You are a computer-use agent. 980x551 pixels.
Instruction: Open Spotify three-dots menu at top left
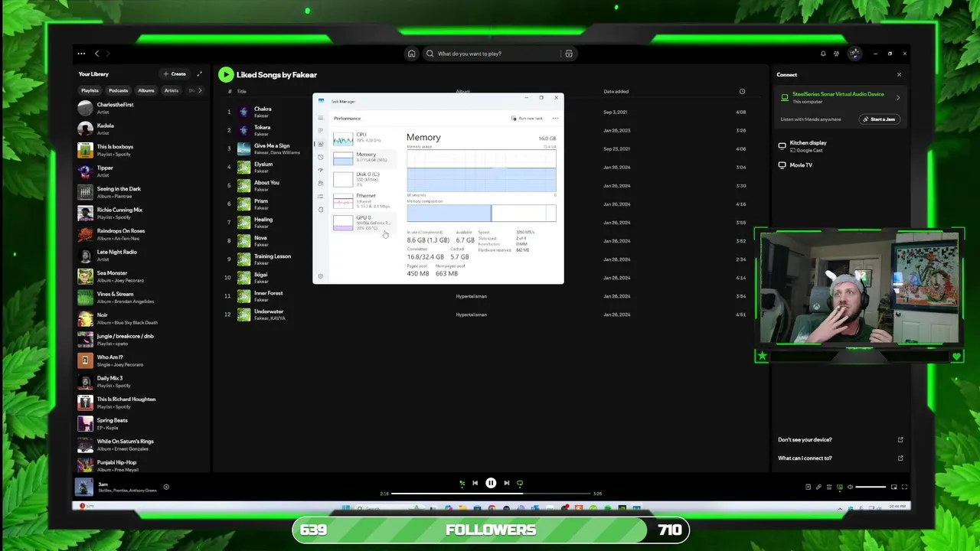click(81, 54)
